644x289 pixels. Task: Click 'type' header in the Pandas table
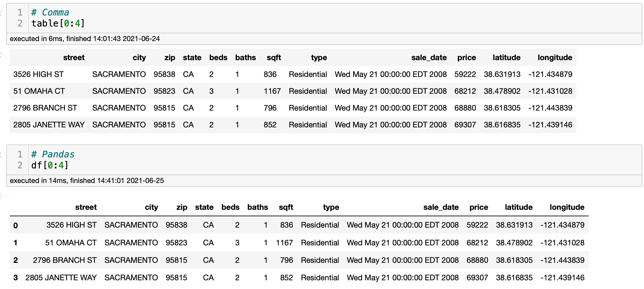click(331, 207)
